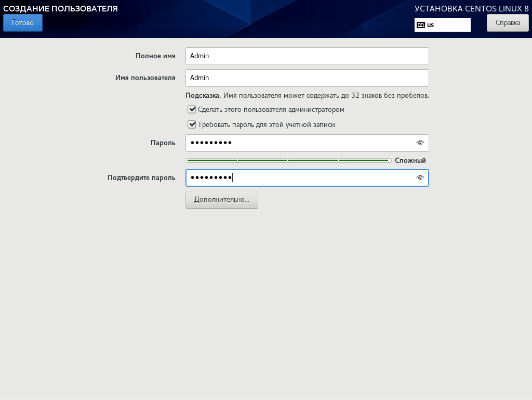Image resolution: width=532 pixels, height=400 pixels.
Task: Click the Пароль label
Action: tap(163, 143)
